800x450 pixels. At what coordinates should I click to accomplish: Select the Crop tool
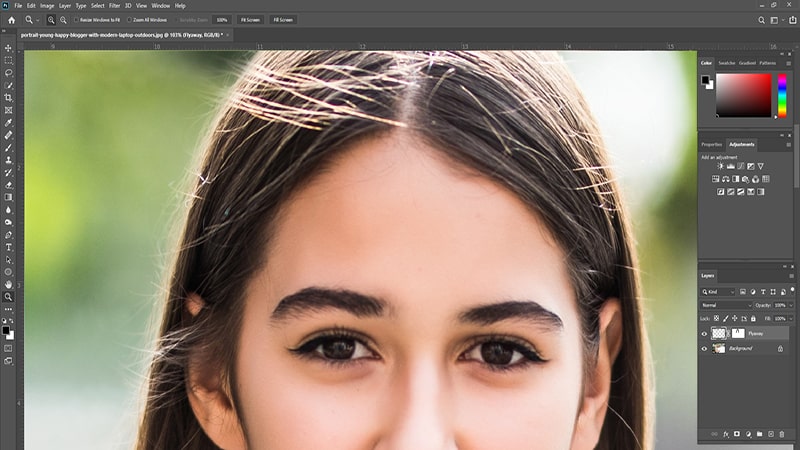pos(8,97)
